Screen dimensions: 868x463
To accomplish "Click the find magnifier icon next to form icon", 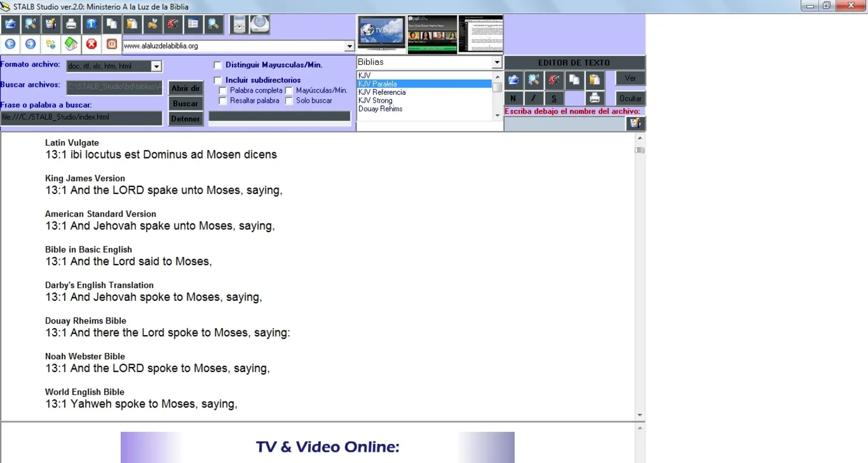I will [213, 24].
